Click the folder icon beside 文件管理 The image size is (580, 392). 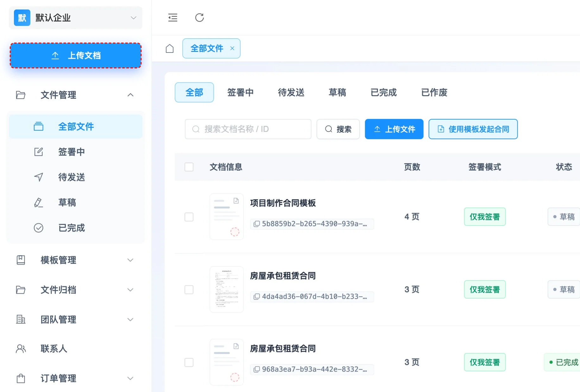coord(21,95)
